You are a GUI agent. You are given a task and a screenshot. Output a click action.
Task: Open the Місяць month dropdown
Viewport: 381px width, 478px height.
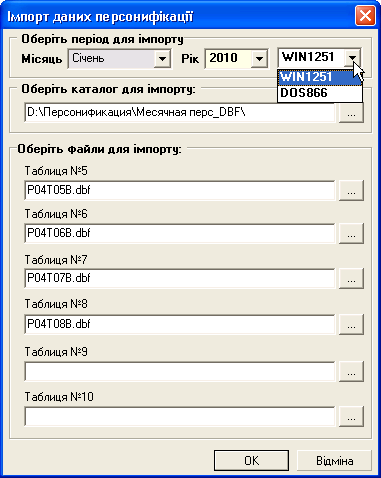tap(162, 59)
